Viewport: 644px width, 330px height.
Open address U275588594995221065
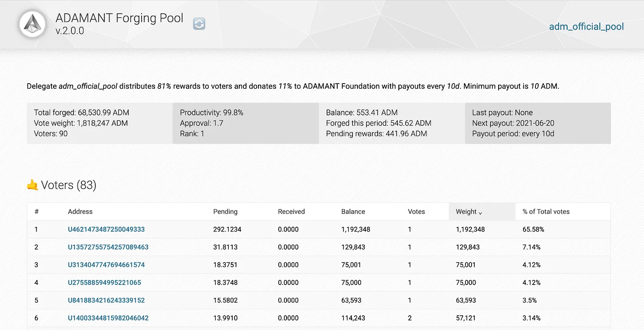tap(104, 282)
